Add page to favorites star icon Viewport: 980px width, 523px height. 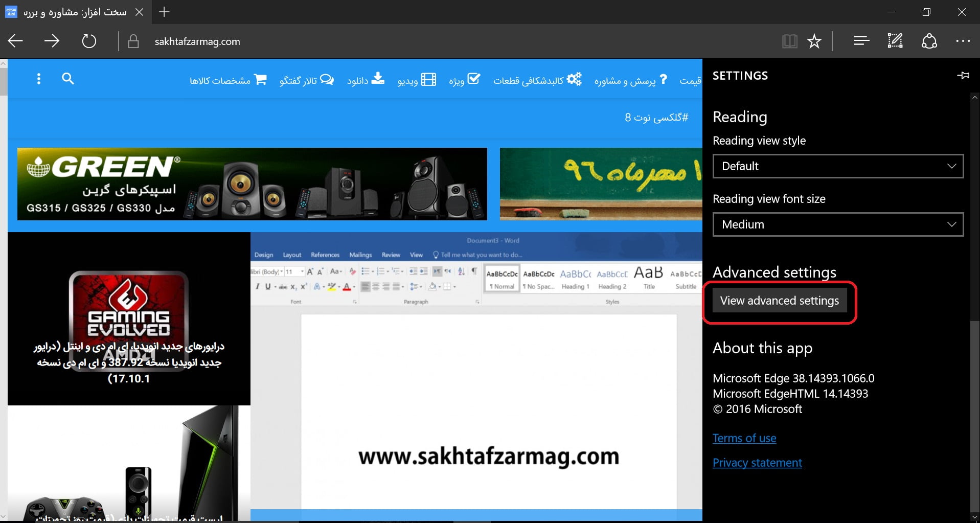click(x=814, y=41)
